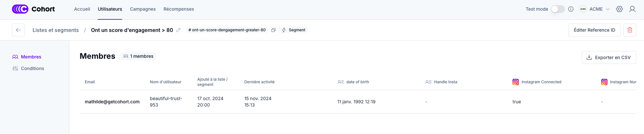Click the Test mode info icon

(x=571, y=9)
